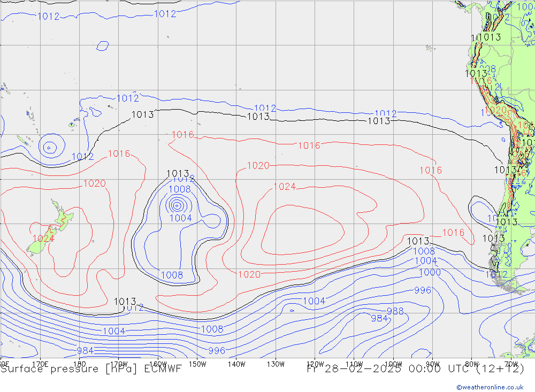Click the 1024 label of the central Pacific high
The width and height of the screenshot is (535, 392).
coord(285,187)
